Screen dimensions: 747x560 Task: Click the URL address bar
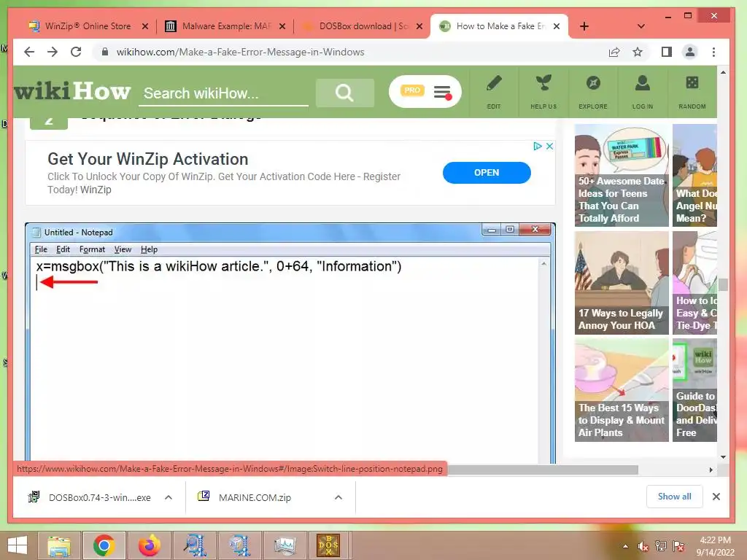241,52
